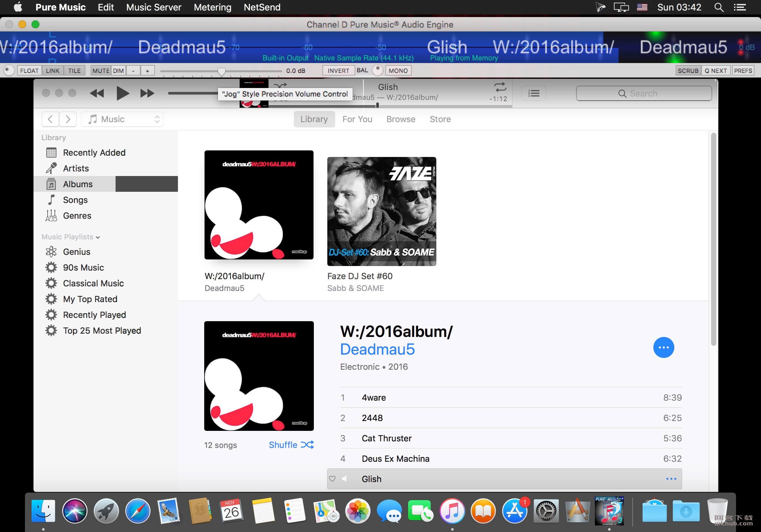Select track Deus Ex Machina

tap(511, 459)
